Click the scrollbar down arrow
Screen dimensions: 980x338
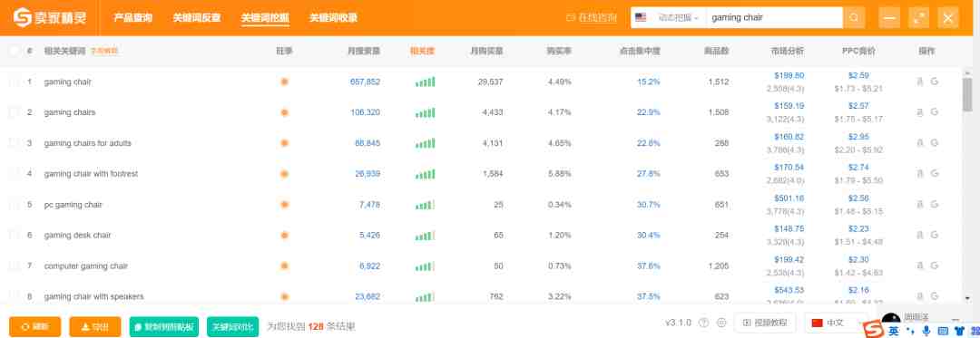point(967,299)
